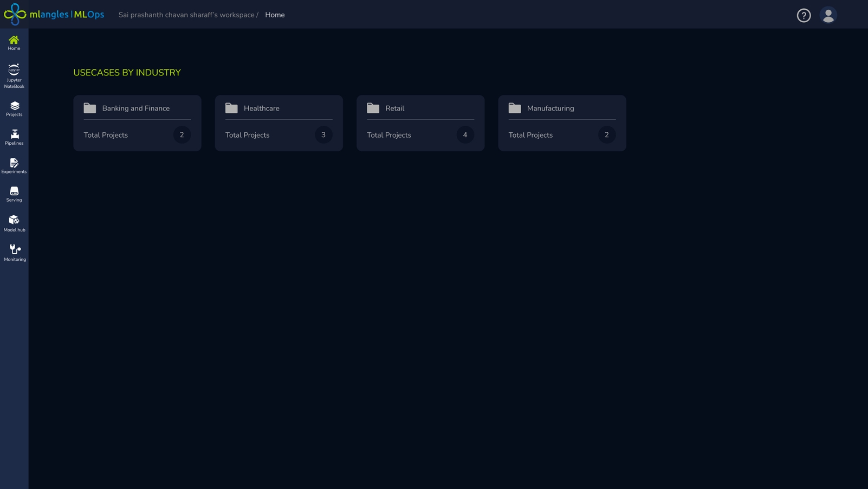Select Home in the breadcrumb
The height and width of the screenshot is (489, 868).
click(x=275, y=15)
